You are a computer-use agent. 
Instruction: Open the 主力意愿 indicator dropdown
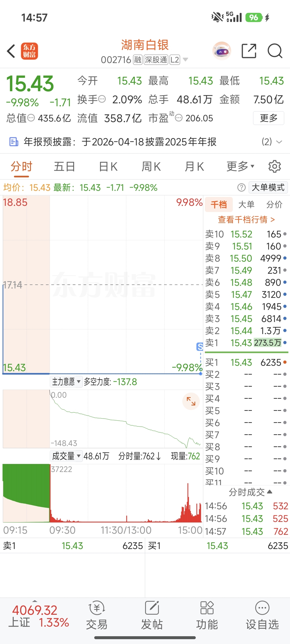[x=66, y=382]
